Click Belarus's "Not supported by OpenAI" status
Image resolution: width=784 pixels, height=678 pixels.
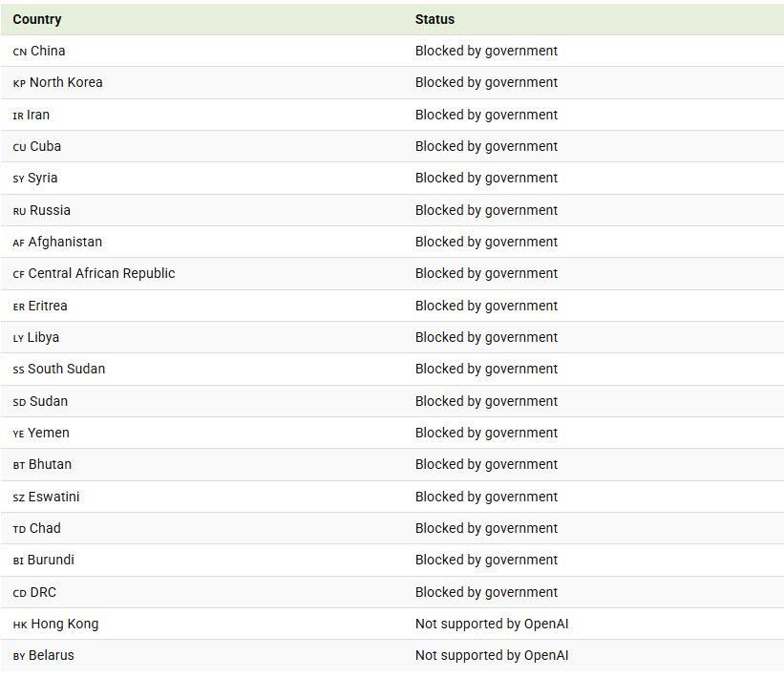click(491, 655)
